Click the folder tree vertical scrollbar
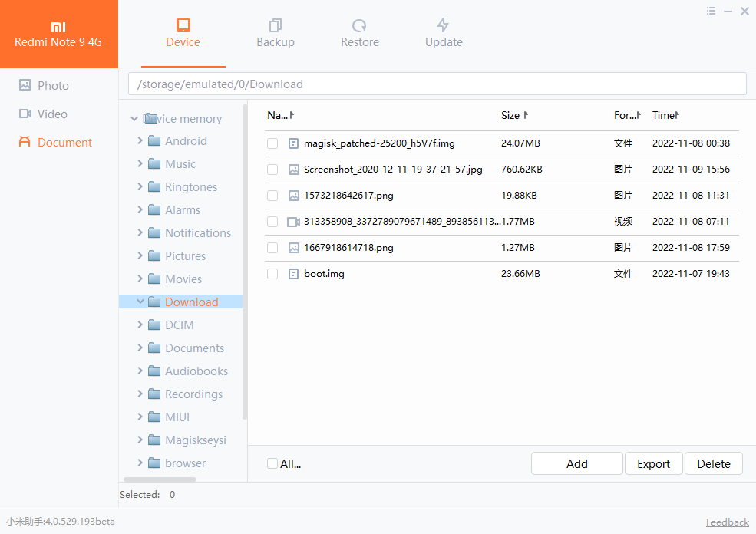The width and height of the screenshot is (756, 534). [x=244, y=262]
